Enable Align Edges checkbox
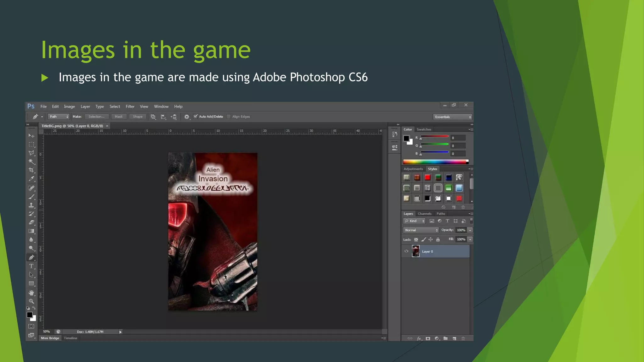644x362 pixels. 229,117
